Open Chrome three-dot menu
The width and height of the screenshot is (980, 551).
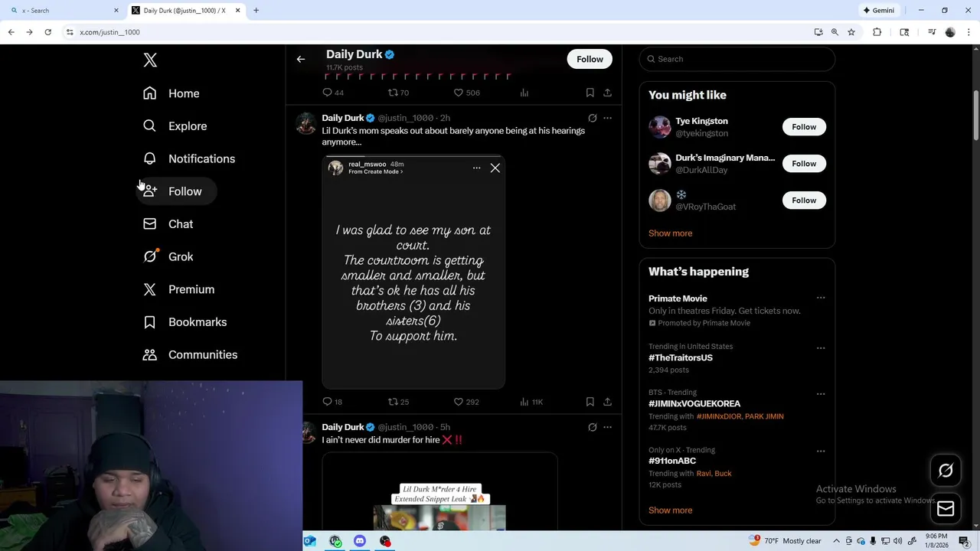969,32
